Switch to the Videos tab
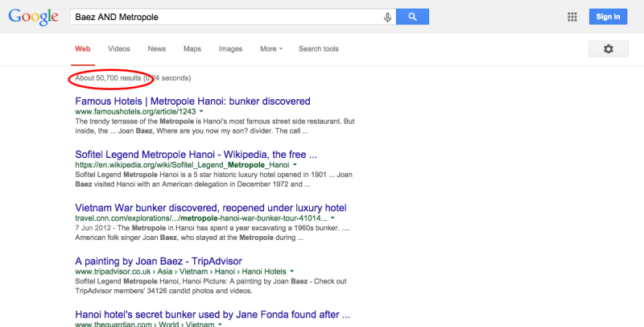The width and height of the screenshot is (644, 327). pyautogui.click(x=119, y=49)
